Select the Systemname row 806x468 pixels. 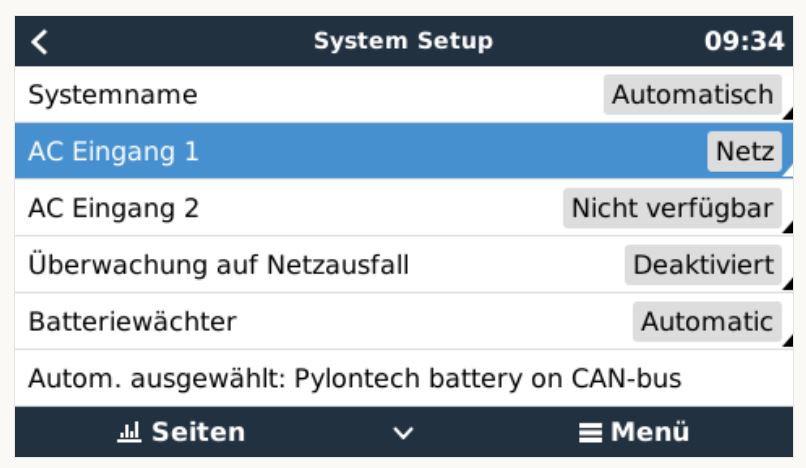[404, 95]
